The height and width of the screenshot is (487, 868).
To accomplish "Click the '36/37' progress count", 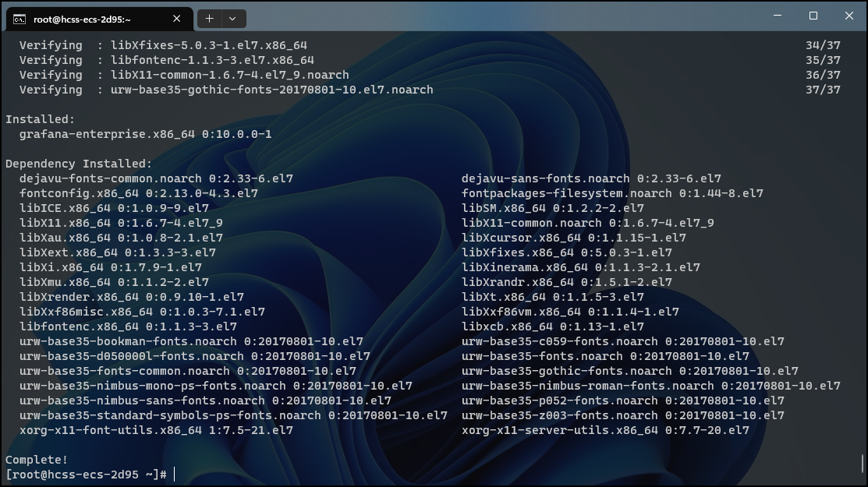I will click(823, 75).
